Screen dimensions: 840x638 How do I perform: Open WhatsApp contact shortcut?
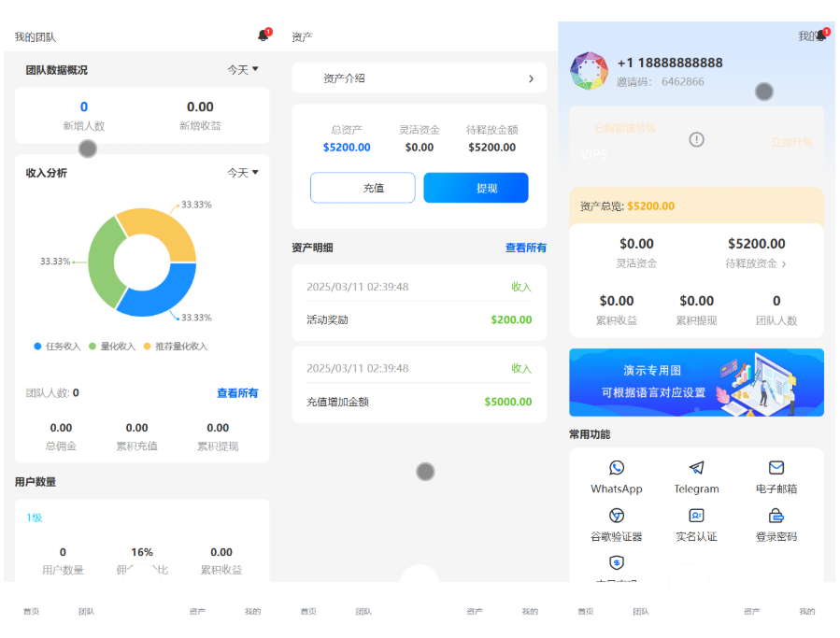(x=616, y=468)
